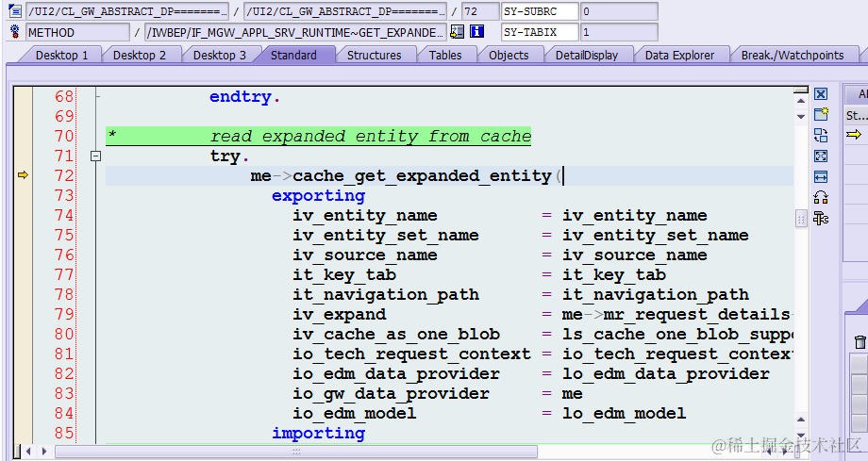The width and height of the screenshot is (868, 461).
Task: Click the trash can icon in the right panel
Action: click(860, 342)
